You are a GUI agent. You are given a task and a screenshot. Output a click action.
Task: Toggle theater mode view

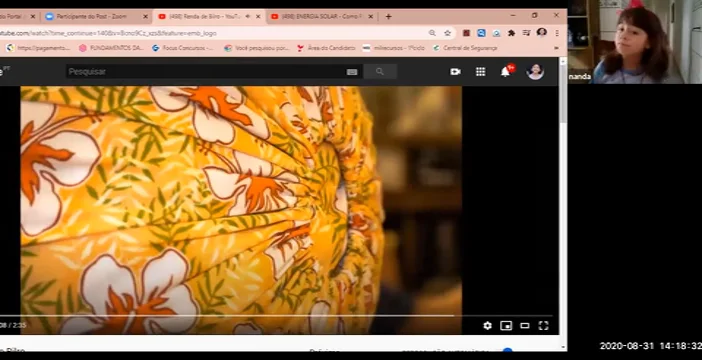[x=525, y=326]
